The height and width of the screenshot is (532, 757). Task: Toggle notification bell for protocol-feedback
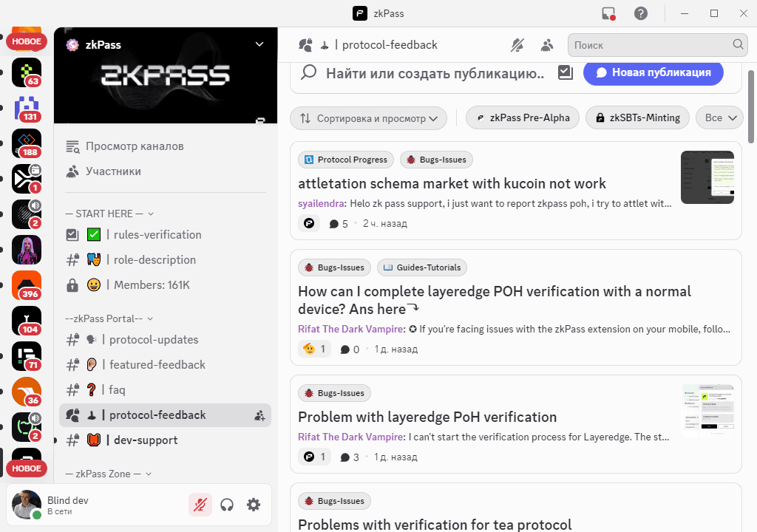click(517, 45)
